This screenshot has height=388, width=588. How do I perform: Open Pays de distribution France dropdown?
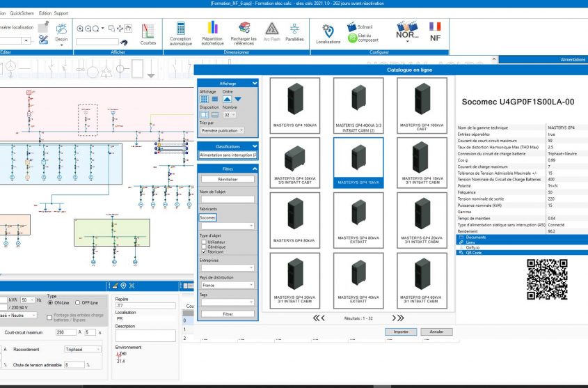[x=228, y=285]
